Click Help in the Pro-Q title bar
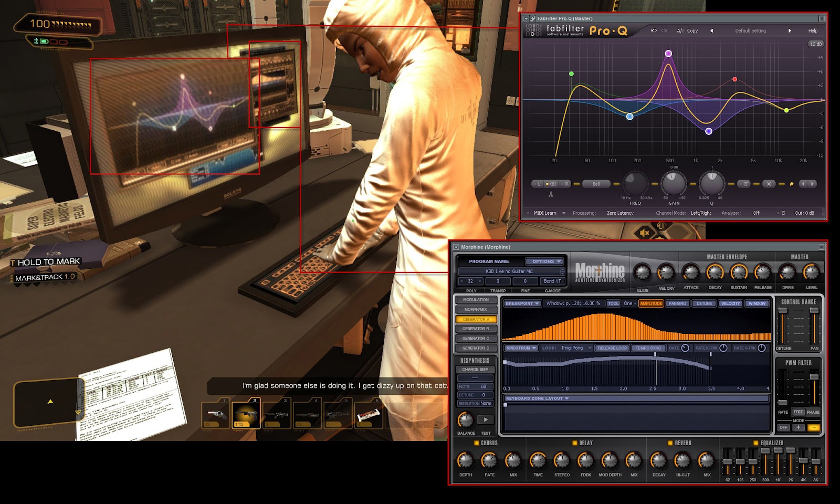Viewport: 840px width, 504px height. point(813,30)
